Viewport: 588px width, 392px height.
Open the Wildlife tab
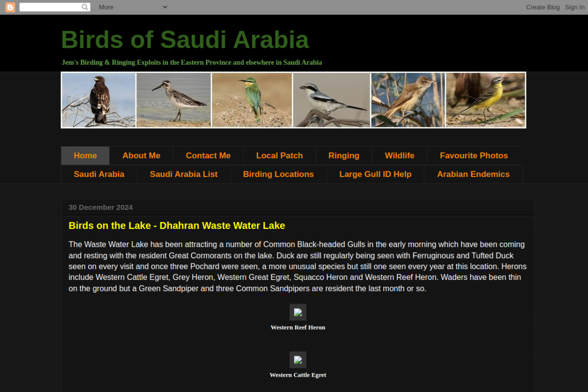coord(400,156)
